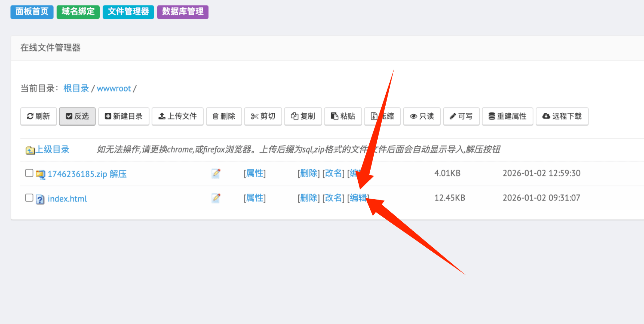Check the checkbox for index.html
Viewport: 644px width, 324px height.
click(x=29, y=198)
